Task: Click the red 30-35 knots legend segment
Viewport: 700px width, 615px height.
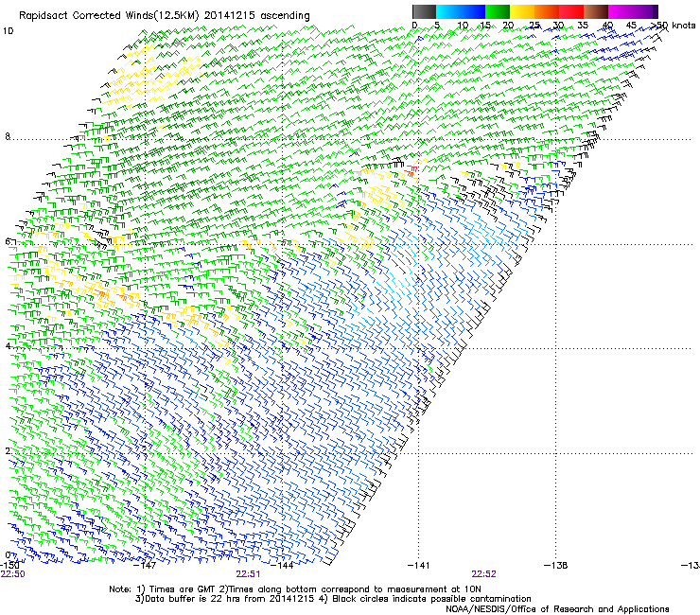Action: (x=571, y=11)
